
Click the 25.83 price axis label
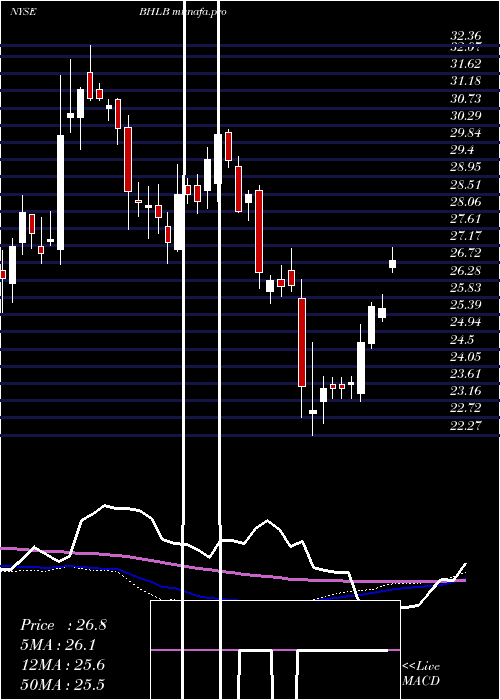click(466, 288)
